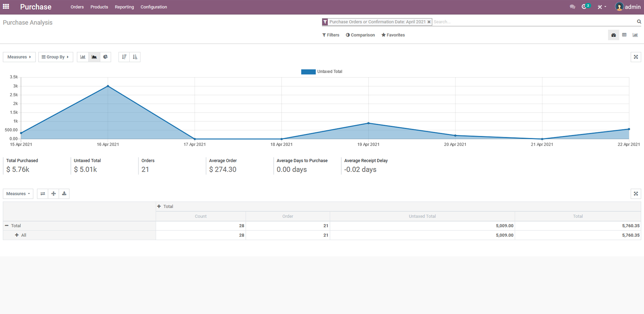Open the Group By dropdown
Viewport: 644px width, 314px height.
pyautogui.click(x=55, y=57)
